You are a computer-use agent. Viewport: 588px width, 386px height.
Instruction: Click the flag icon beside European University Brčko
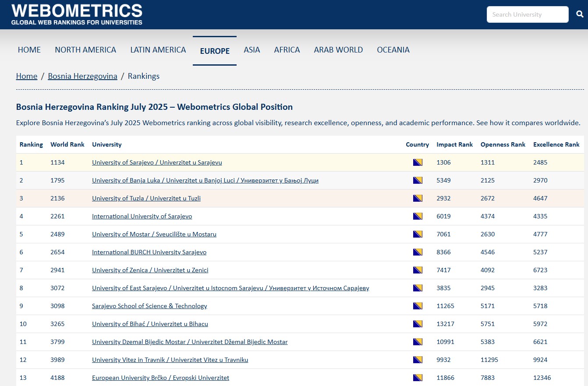pyautogui.click(x=417, y=377)
